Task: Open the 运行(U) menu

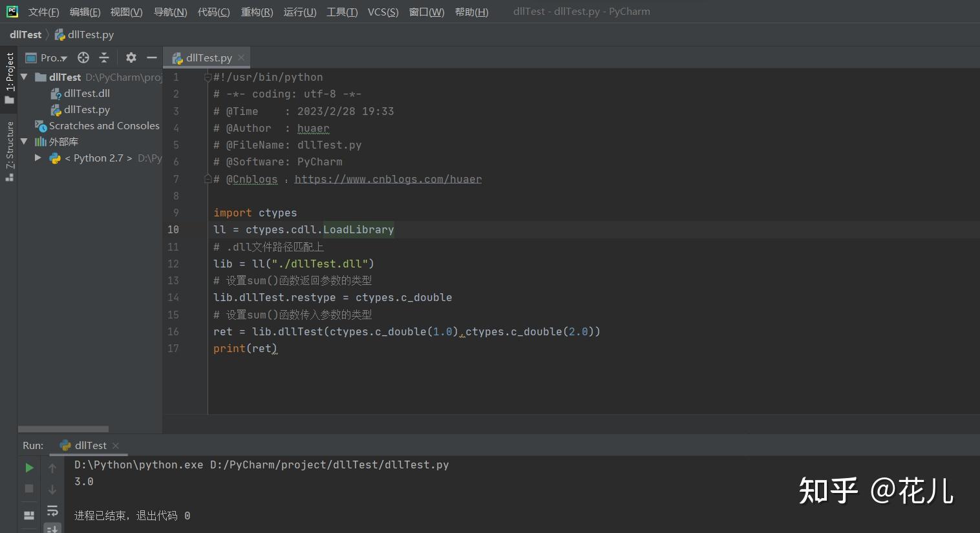Action: click(299, 12)
